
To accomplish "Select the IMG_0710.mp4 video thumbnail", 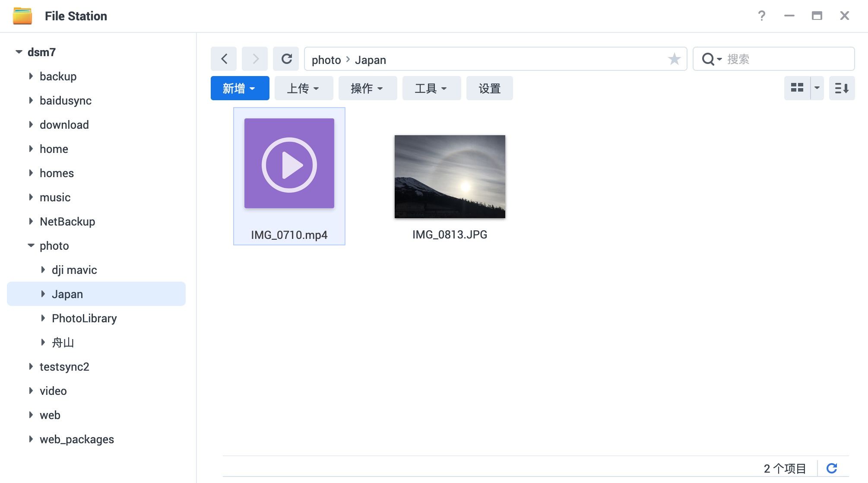I will tap(289, 163).
